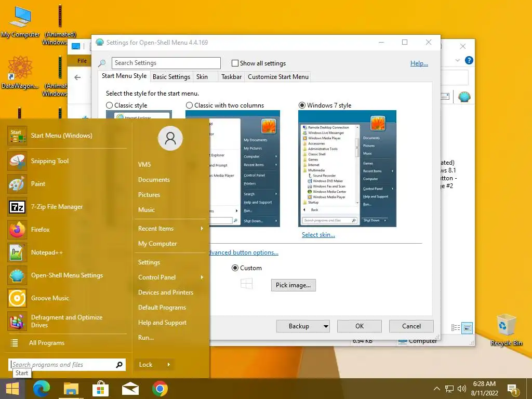The image size is (532, 399).
Task: Open Microsoft Store from the taskbar
Action: pos(100,389)
